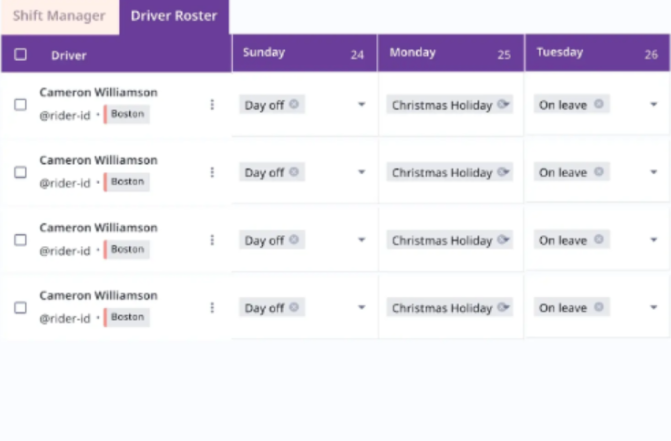Remove the fourth row's Sunday Day off tag
The height and width of the screenshot is (441, 671).
pyautogui.click(x=294, y=308)
